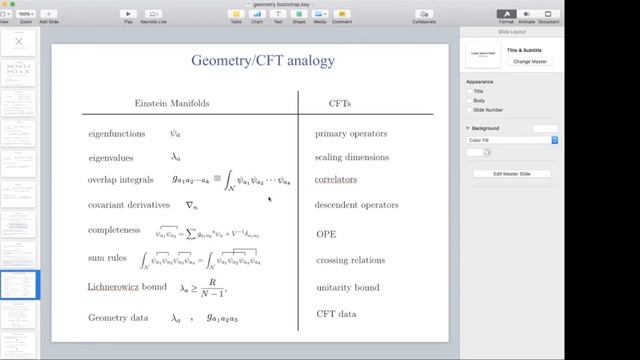Click the 'scaling dimensions' text
640x360 pixels.
351,157
